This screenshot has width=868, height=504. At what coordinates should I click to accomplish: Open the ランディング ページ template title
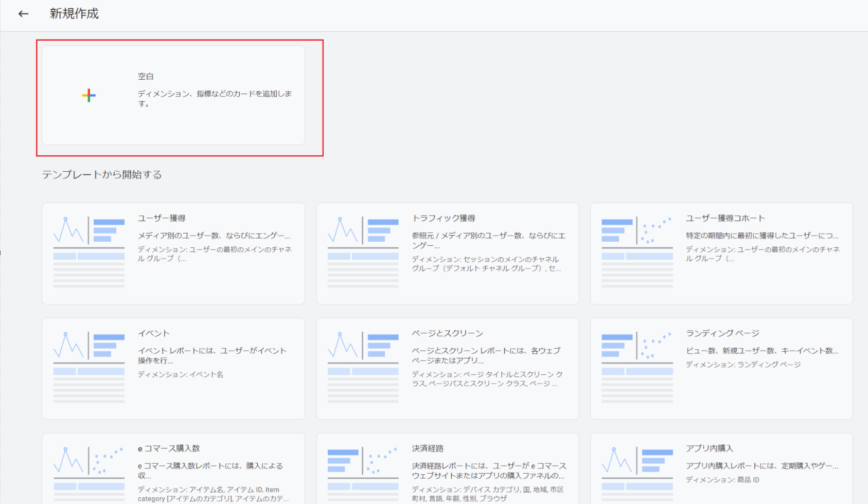(x=722, y=333)
